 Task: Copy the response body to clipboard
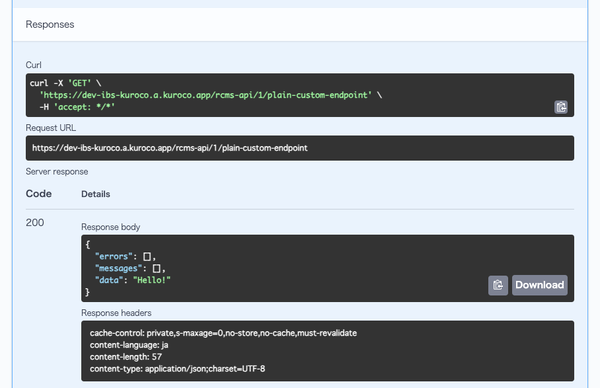498,285
